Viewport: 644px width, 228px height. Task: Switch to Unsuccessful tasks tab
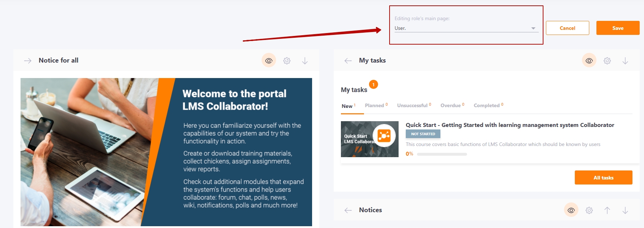coord(414,105)
